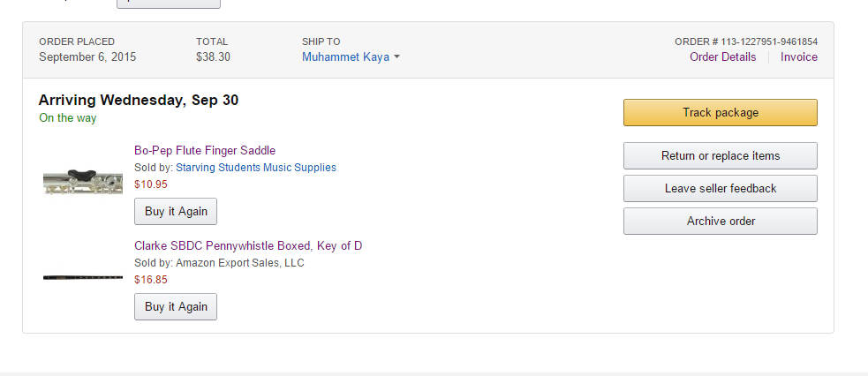868x376 pixels.
Task: Click the yellow Track package button
Action: point(721,113)
